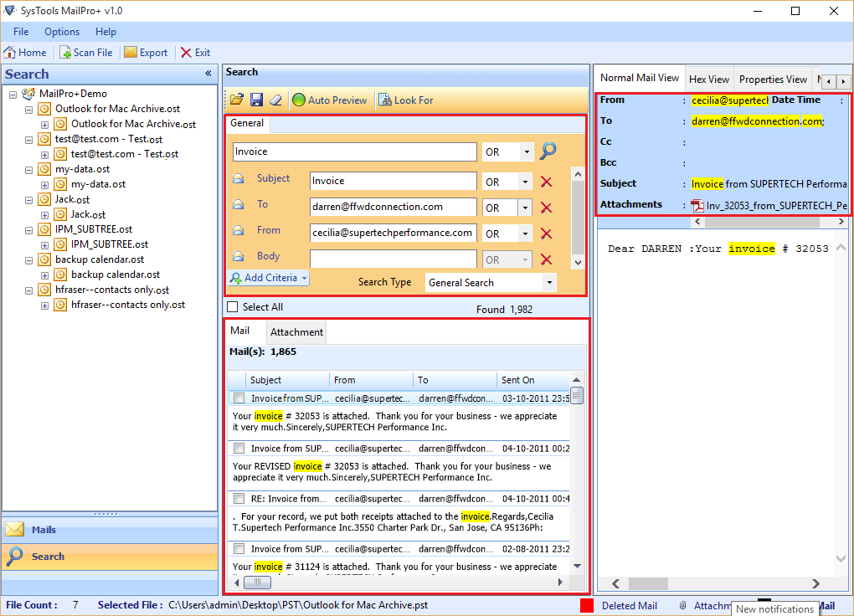Open the Help menu
854x616 pixels.
[105, 32]
